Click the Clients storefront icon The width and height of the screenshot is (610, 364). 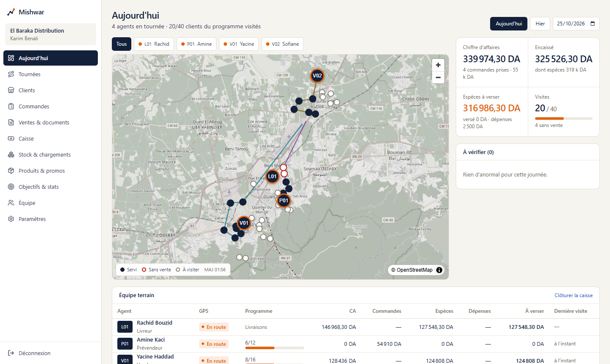tap(11, 90)
